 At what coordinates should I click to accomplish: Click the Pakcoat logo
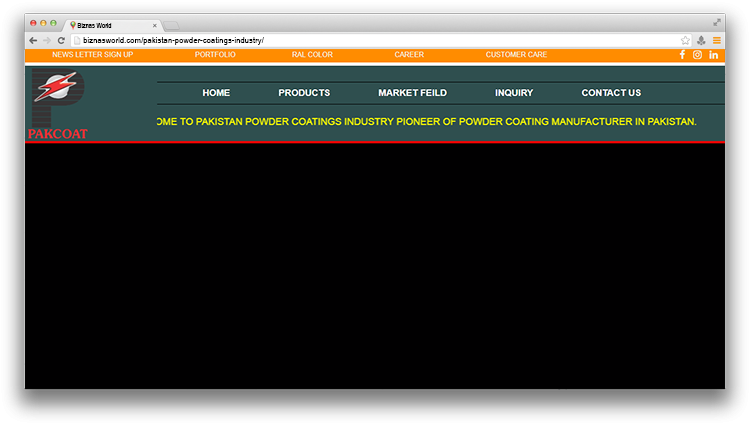point(58,104)
